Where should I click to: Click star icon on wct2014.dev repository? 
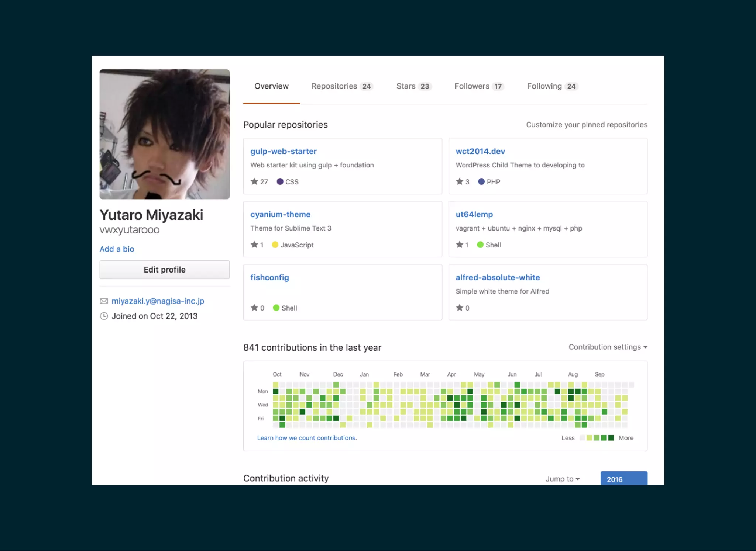459,181
